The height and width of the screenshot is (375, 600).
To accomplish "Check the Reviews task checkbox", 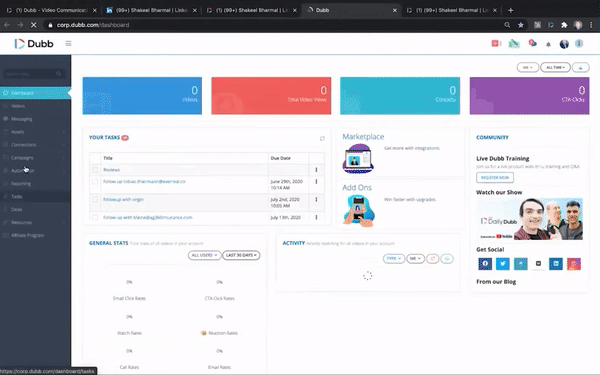I will [x=95, y=170].
